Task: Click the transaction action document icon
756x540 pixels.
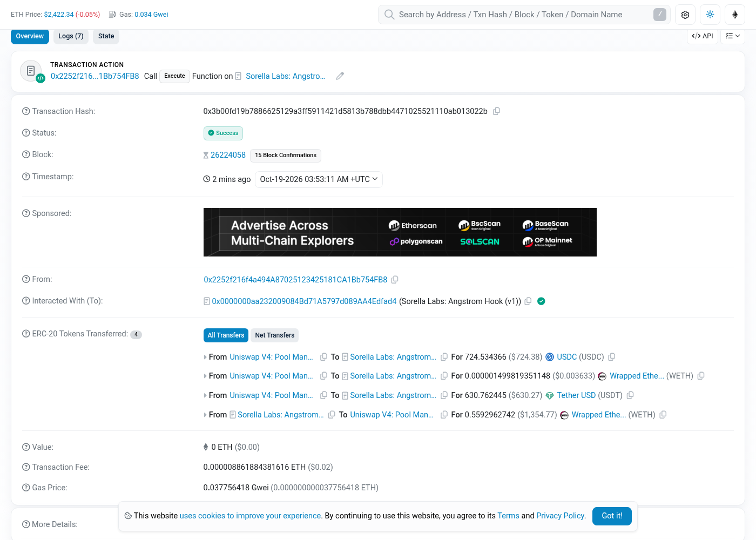Action: tap(31, 71)
